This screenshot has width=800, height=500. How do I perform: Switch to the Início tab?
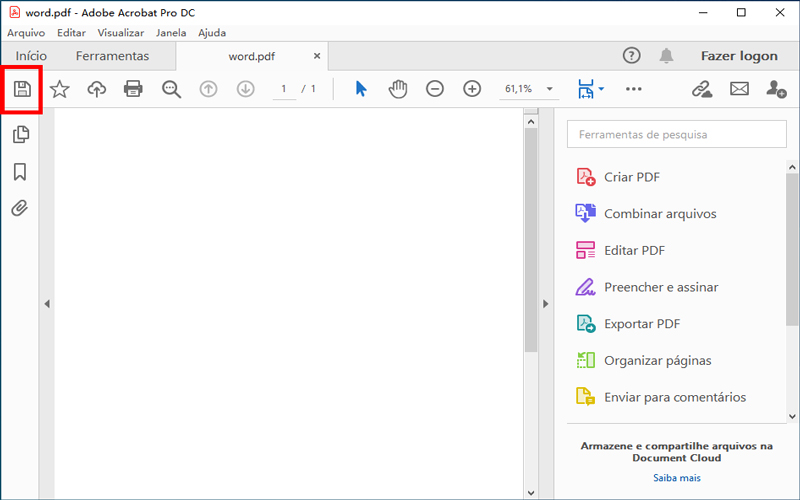31,56
